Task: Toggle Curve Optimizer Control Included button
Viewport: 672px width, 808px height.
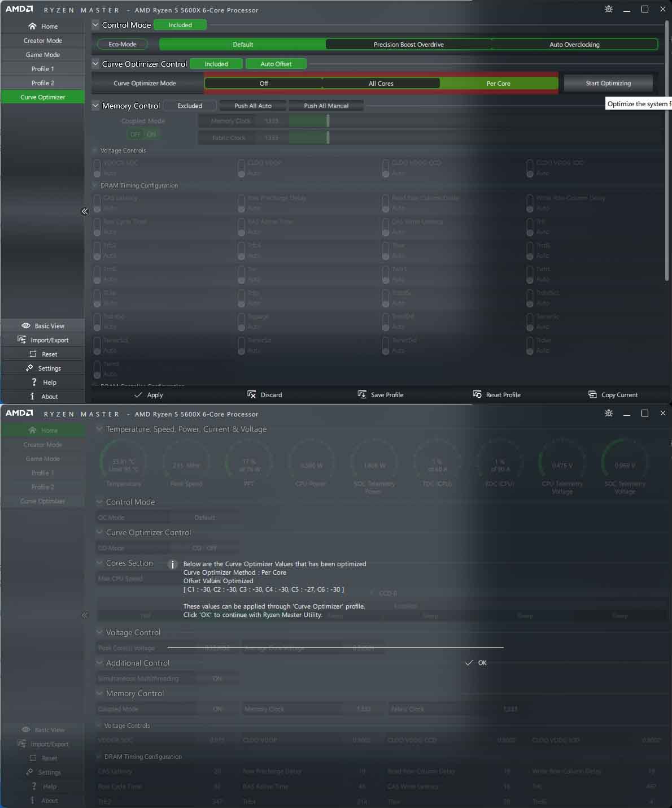Action: 216,64
